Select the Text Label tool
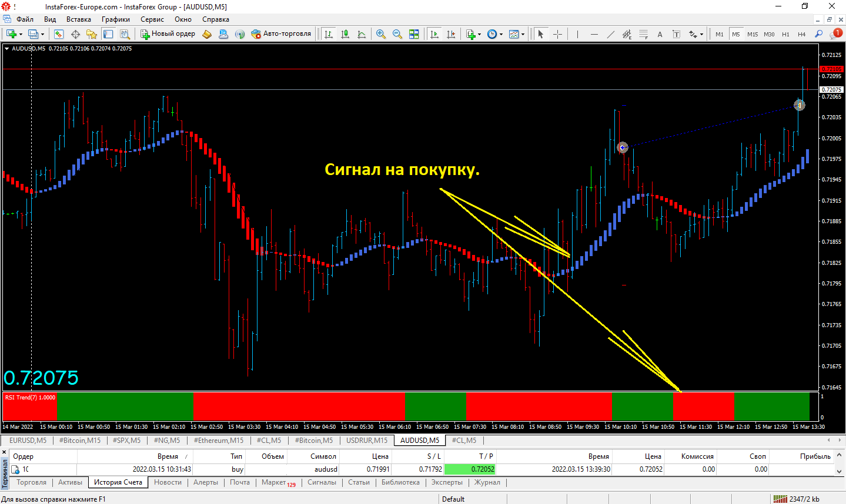This screenshot has width=846, height=504. point(676,34)
